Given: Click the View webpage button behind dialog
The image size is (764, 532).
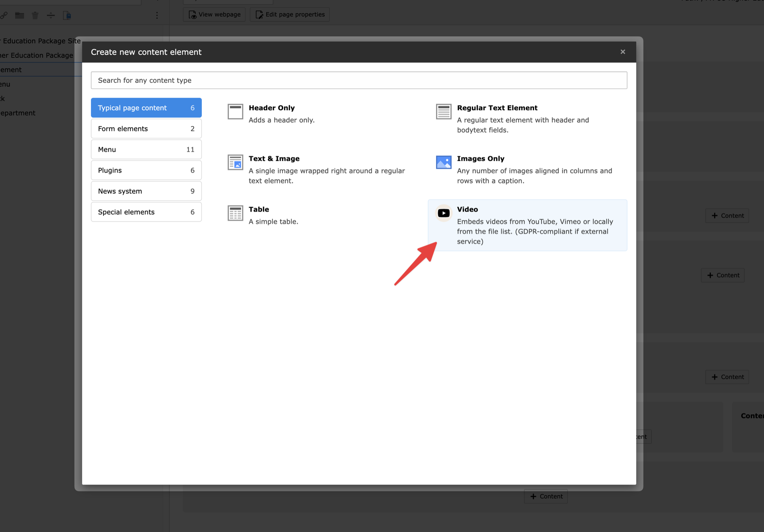Looking at the screenshot, I should pyautogui.click(x=214, y=14).
